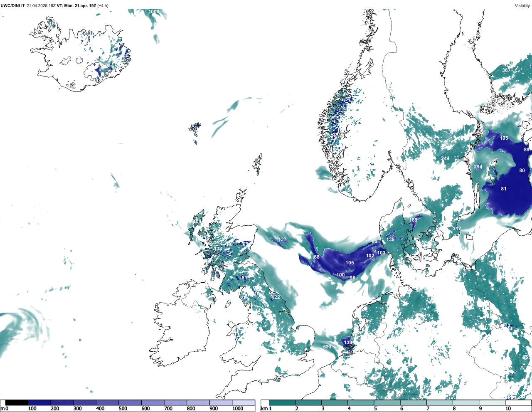Click the '122' value label over northeast England
The image size is (532, 412).
pos(276,297)
